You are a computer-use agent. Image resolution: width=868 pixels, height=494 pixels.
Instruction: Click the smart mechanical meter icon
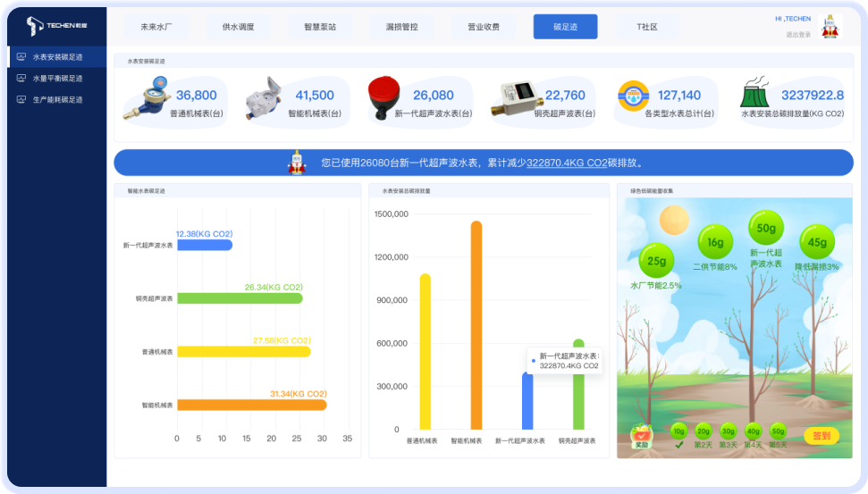click(263, 96)
